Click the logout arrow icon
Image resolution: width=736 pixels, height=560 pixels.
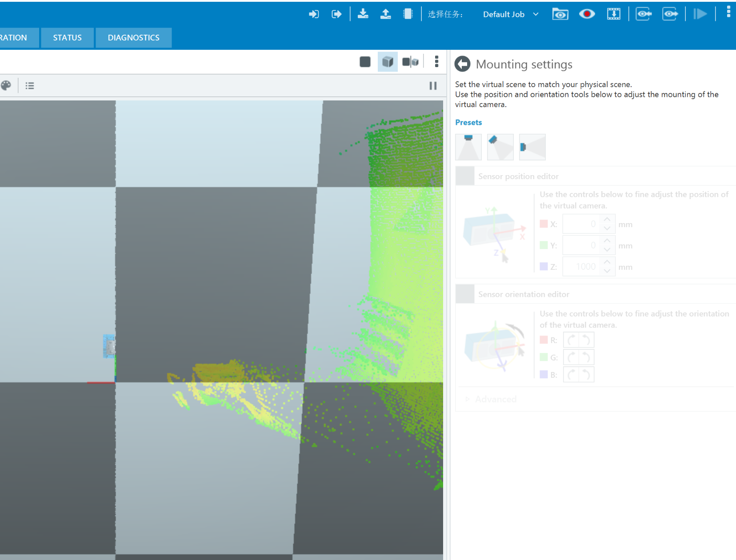[x=336, y=14]
